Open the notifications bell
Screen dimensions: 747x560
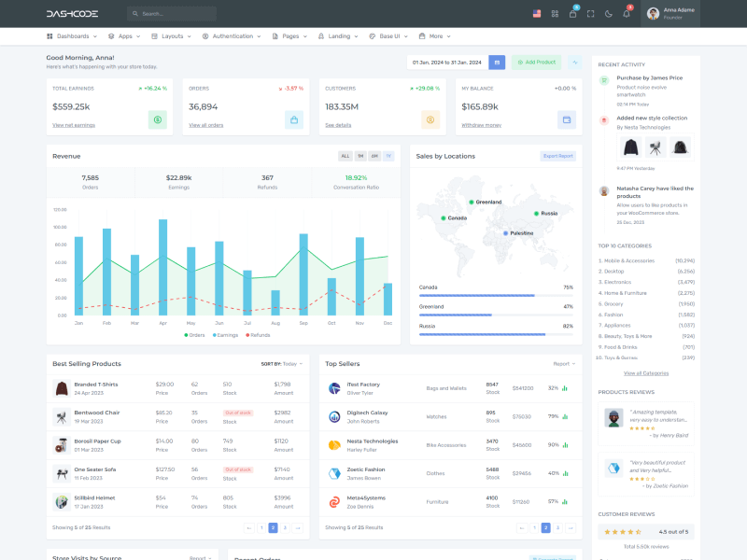627,14
